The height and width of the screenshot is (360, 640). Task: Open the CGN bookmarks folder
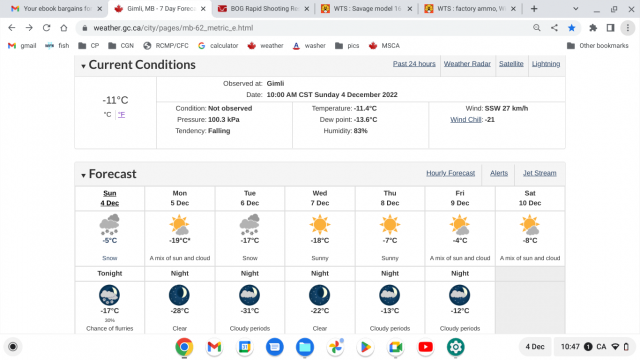click(121, 46)
